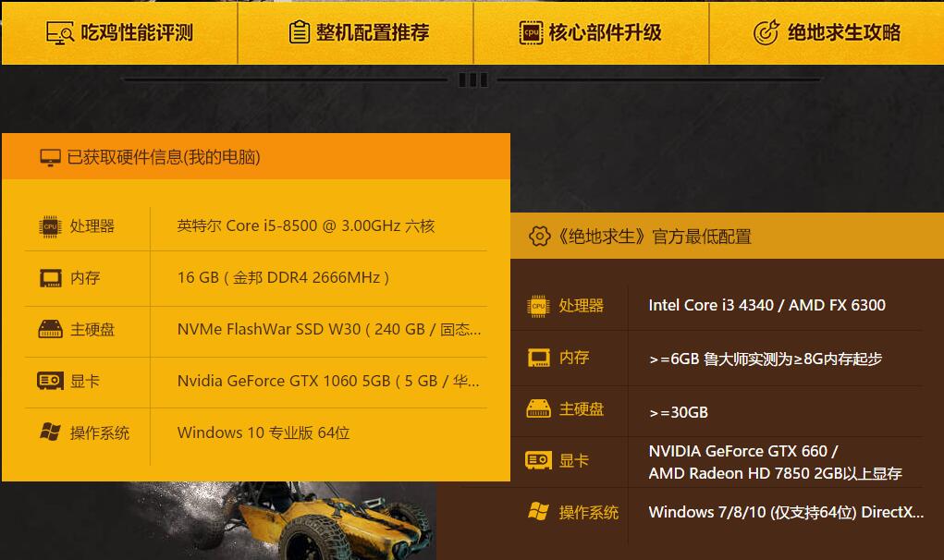Click the 处理器 label in my computer panel
Image resolution: width=944 pixels, height=560 pixels.
[x=92, y=226]
